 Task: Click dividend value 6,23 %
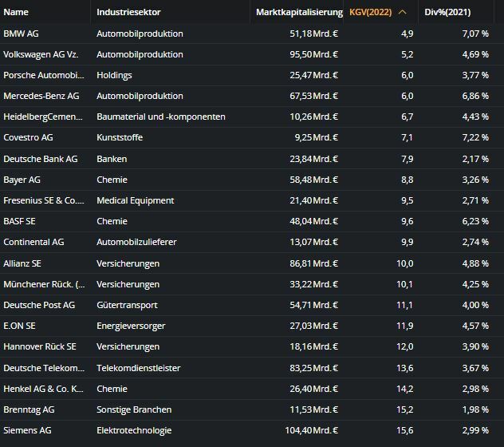pos(475,221)
